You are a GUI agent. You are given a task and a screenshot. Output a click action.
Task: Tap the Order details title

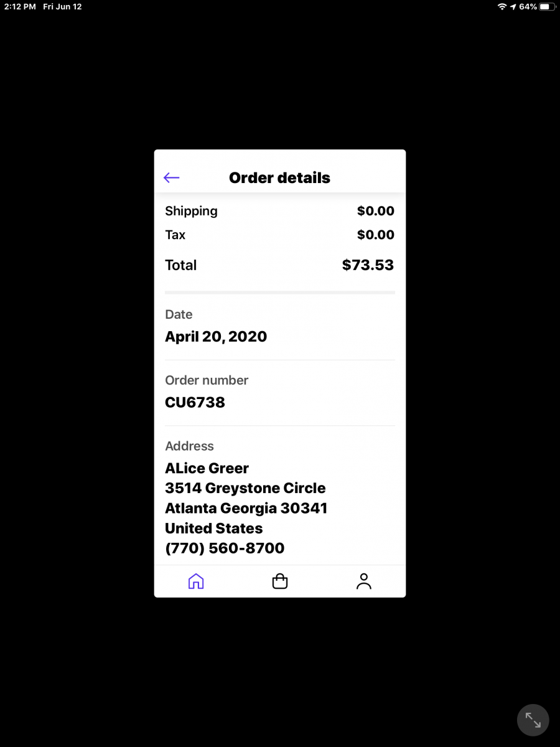click(x=279, y=178)
